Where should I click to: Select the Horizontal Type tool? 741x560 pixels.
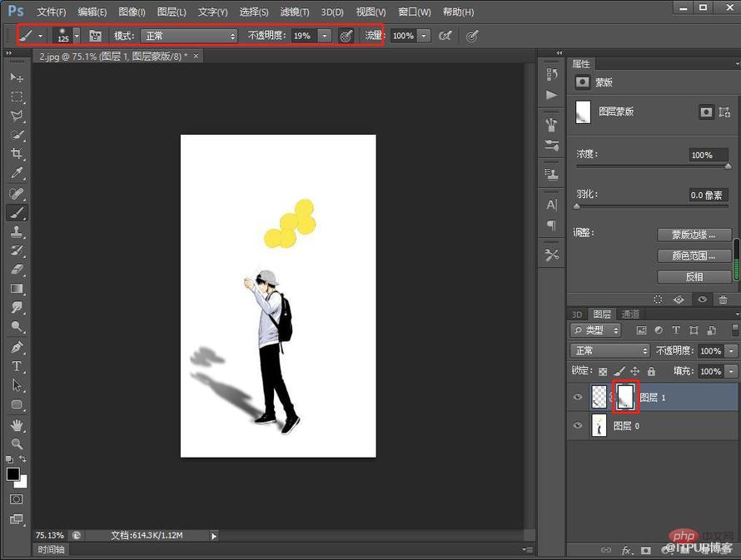(17, 366)
